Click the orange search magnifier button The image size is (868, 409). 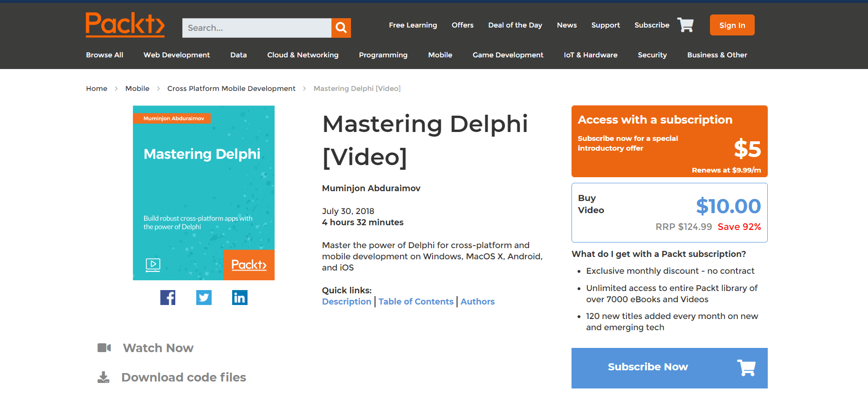click(341, 28)
